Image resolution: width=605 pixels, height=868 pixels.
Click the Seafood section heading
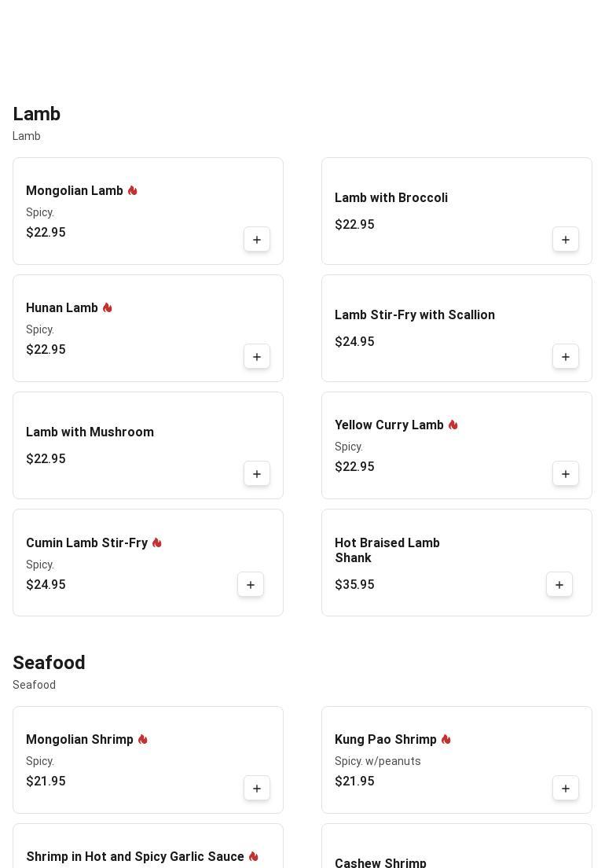[x=49, y=663]
